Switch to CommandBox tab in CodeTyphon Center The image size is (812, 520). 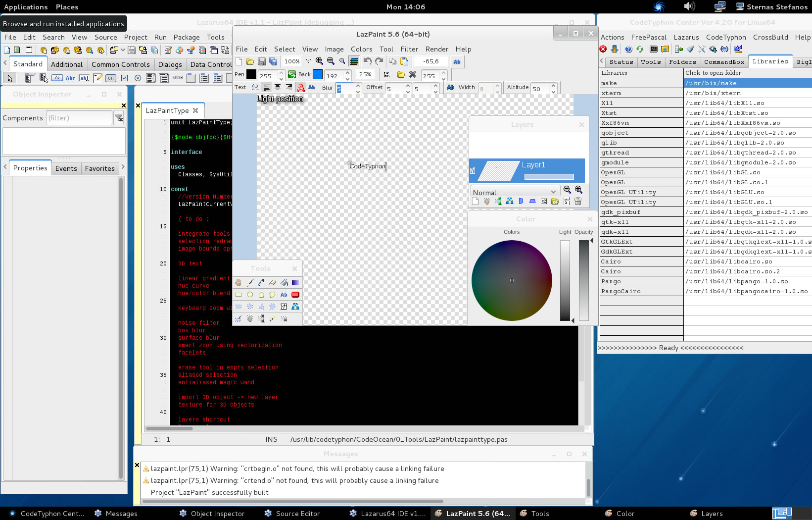click(724, 62)
